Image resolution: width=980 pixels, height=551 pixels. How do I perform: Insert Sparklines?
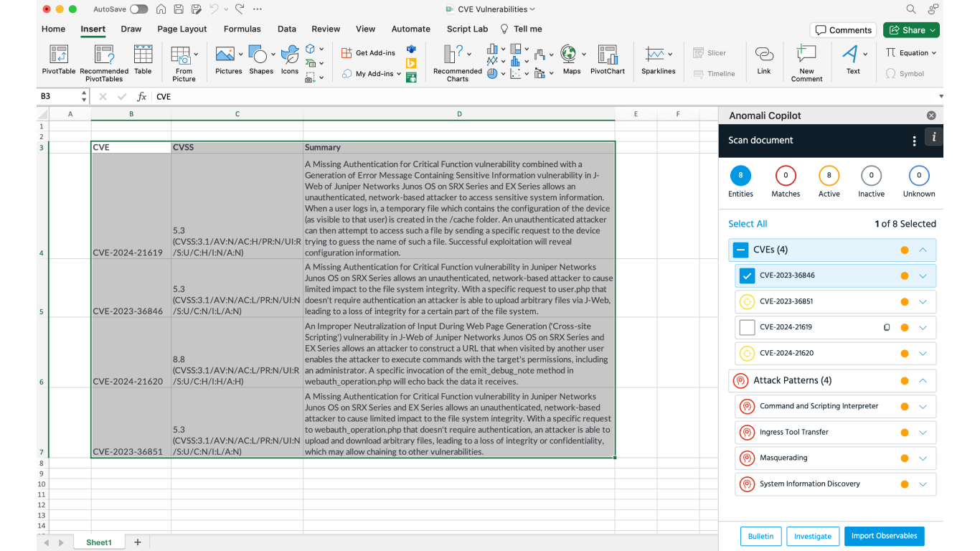pos(659,60)
